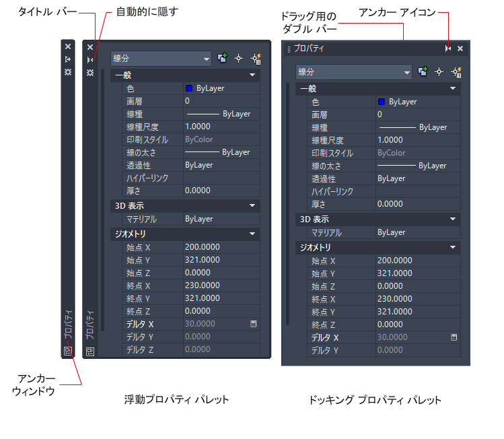The width and height of the screenshot is (504, 439).
Task: Close the floating properties palette
Action: [90, 47]
